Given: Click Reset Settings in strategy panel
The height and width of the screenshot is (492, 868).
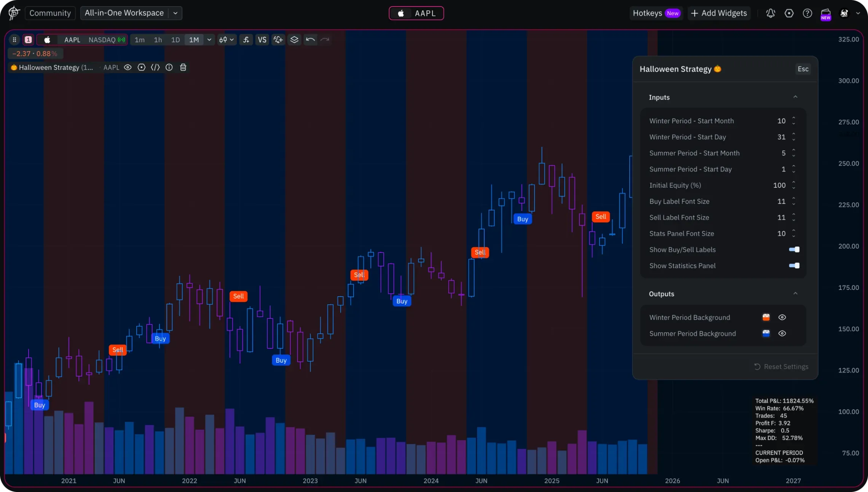Looking at the screenshot, I should 781,366.
